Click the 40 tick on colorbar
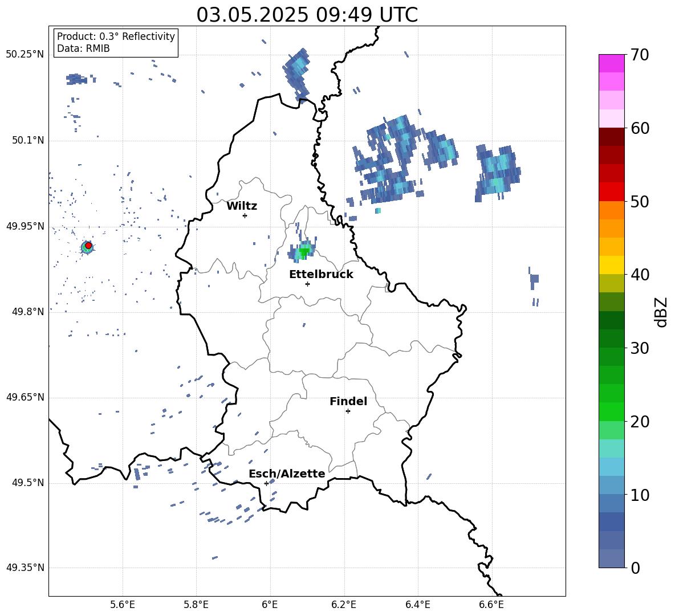 (639, 275)
